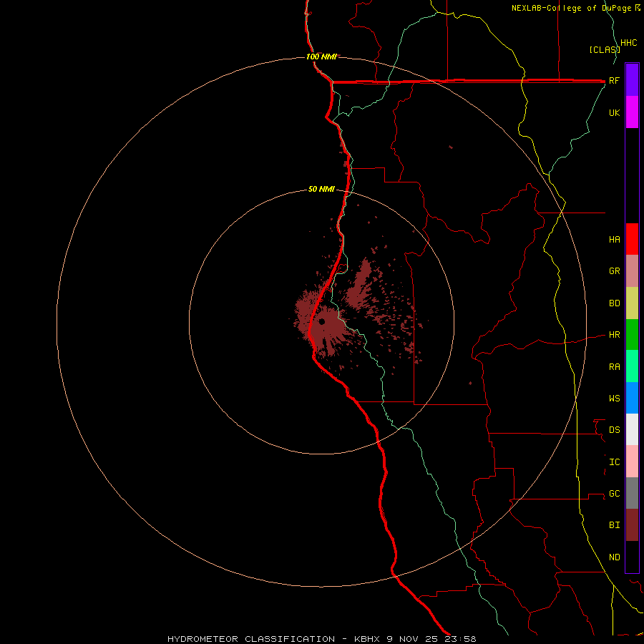The height and width of the screenshot is (644, 644).
Task: Click the "RA" legend label
Action: point(614,367)
